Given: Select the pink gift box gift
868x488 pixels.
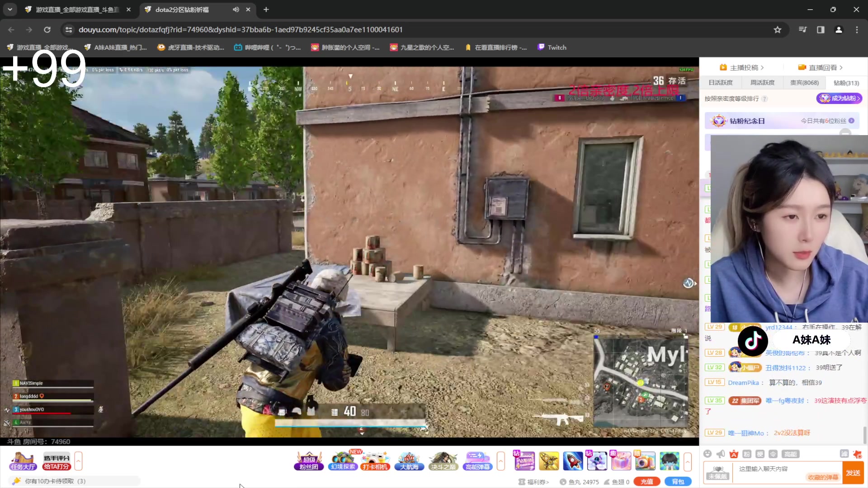Looking at the screenshot, I should [621, 461].
